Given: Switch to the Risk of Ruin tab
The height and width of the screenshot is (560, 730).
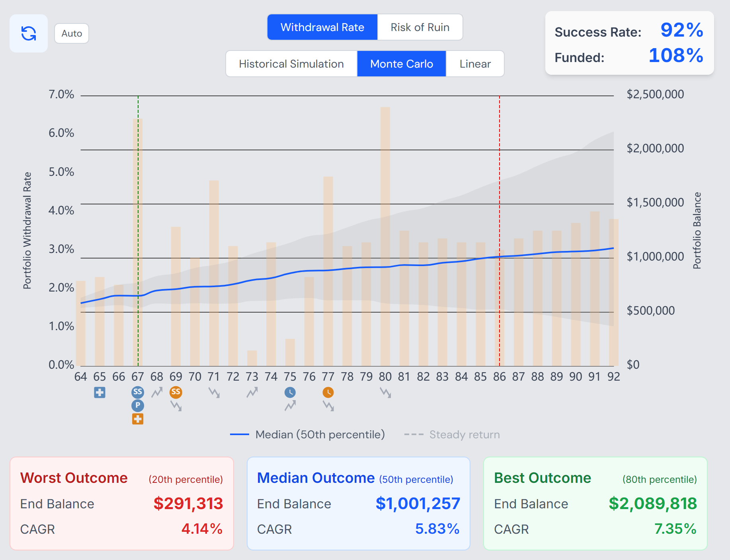Looking at the screenshot, I should click(420, 27).
